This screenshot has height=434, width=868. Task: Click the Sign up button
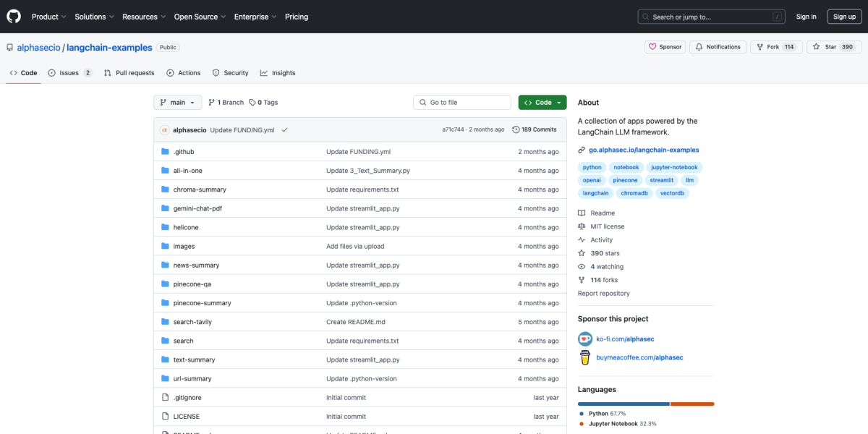(x=844, y=17)
